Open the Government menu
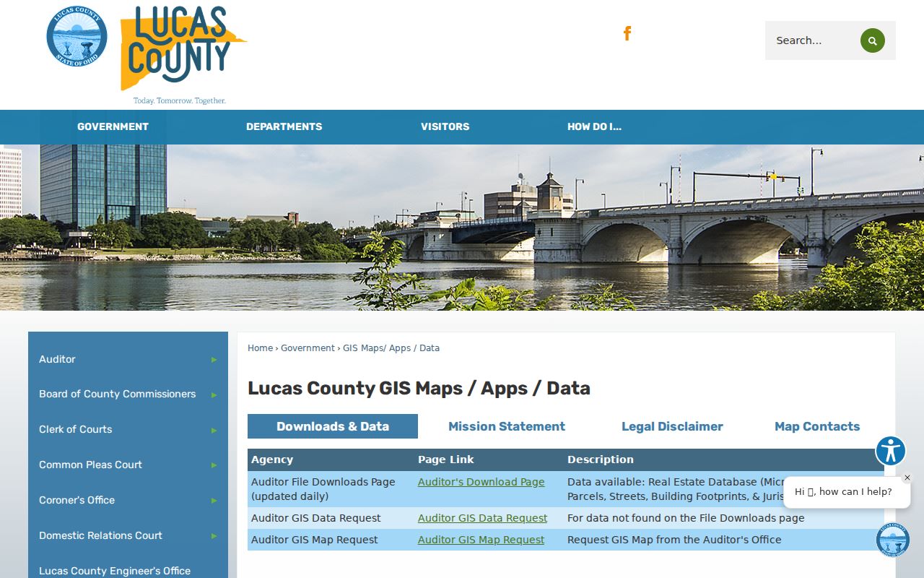 (x=113, y=126)
